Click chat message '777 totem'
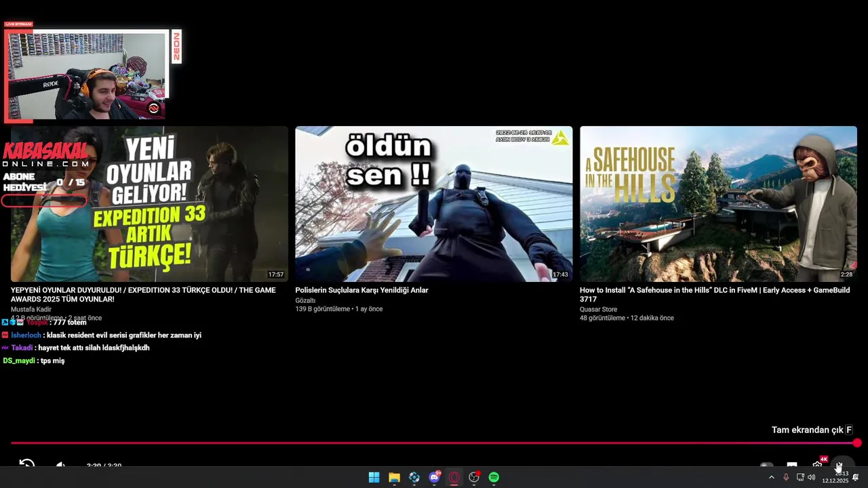The image size is (868, 488). (70, 323)
